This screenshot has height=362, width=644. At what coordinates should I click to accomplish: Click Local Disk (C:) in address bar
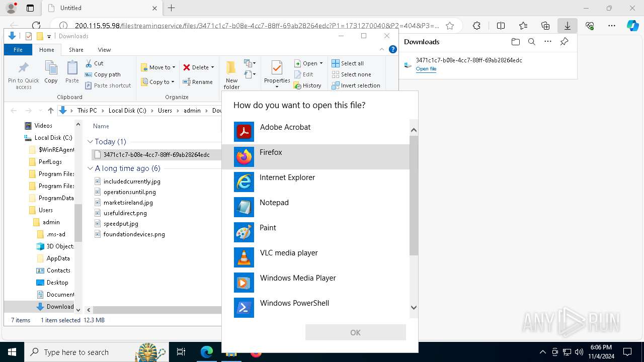click(x=127, y=111)
